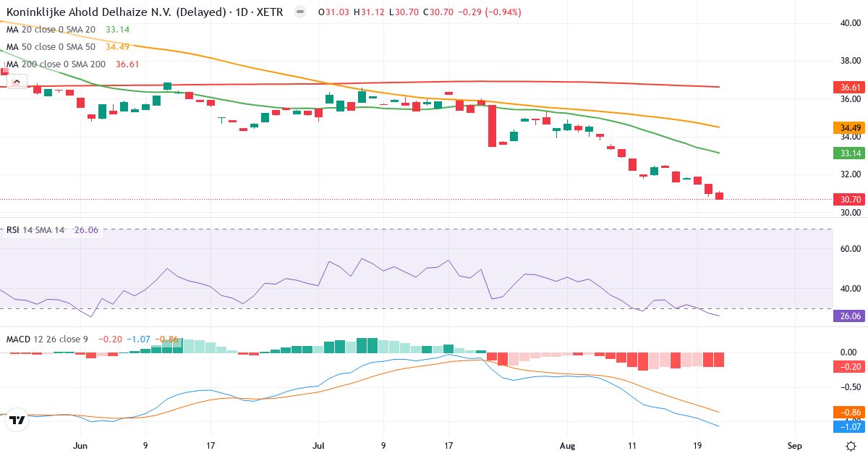
Task: Select the MA 20 close indicator legend
Action: click(x=51, y=29)
